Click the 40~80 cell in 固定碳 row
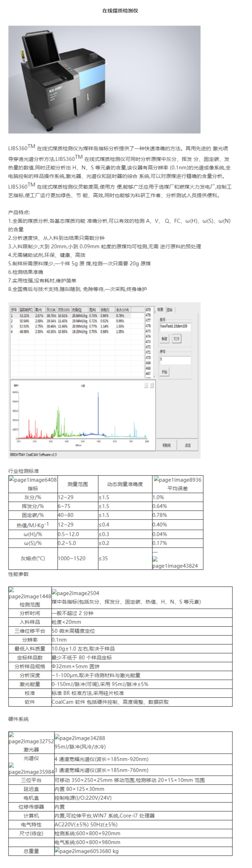Viewport: 252px width, 868px height. 78,515
